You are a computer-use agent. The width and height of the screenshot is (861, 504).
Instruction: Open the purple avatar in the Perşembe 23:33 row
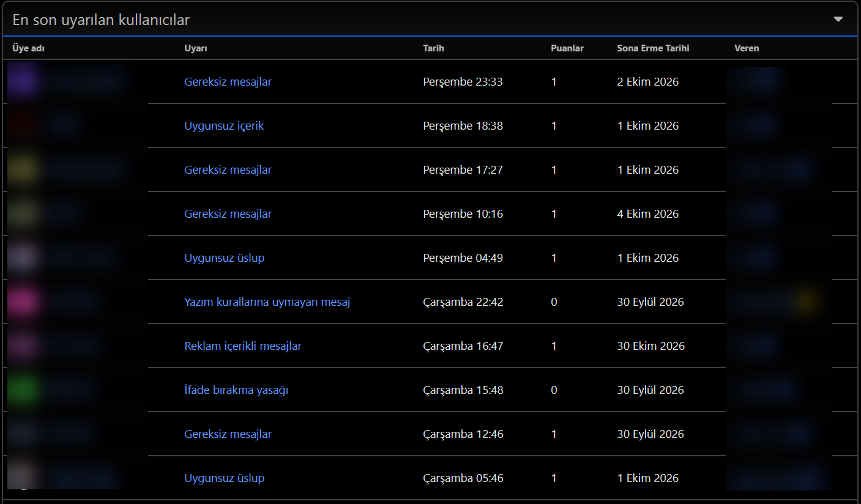click(23, 82)
